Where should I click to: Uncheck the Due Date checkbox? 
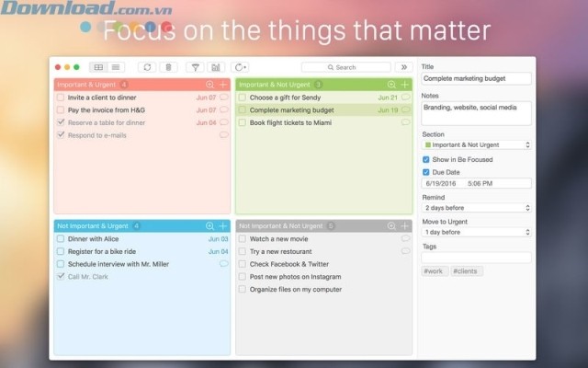(425, 171)
